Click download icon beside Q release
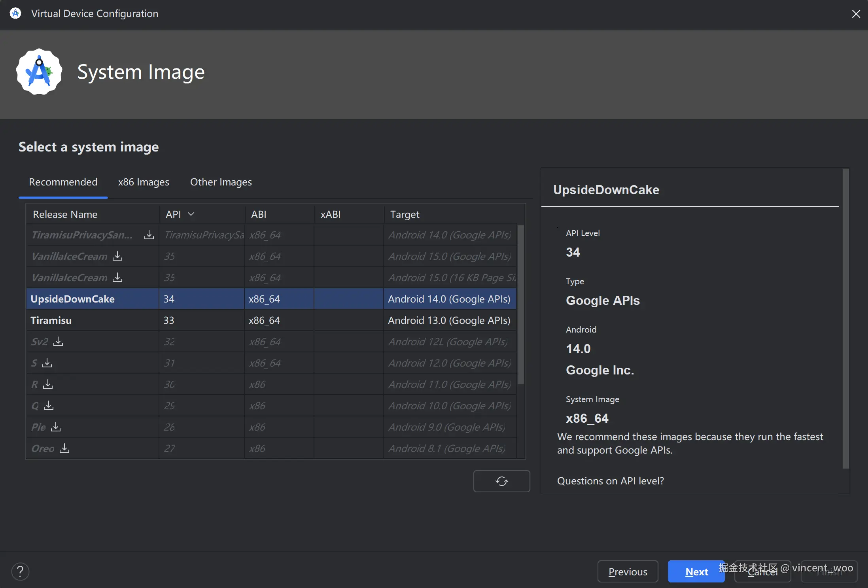Image resolution: width=868 pixels, height=588 pixels. pos(49,406)
